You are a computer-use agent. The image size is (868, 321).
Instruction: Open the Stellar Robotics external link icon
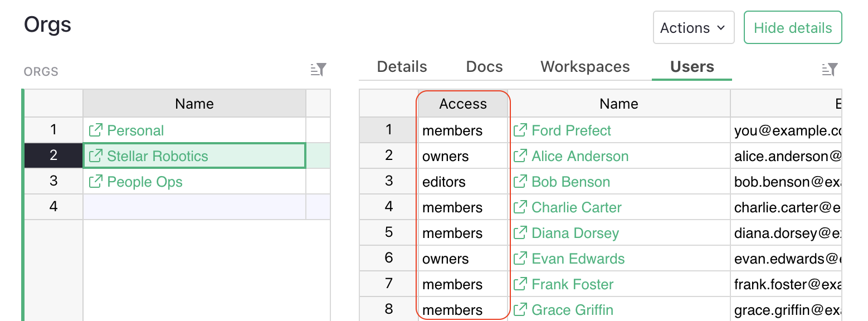click(x=94, y=155)
